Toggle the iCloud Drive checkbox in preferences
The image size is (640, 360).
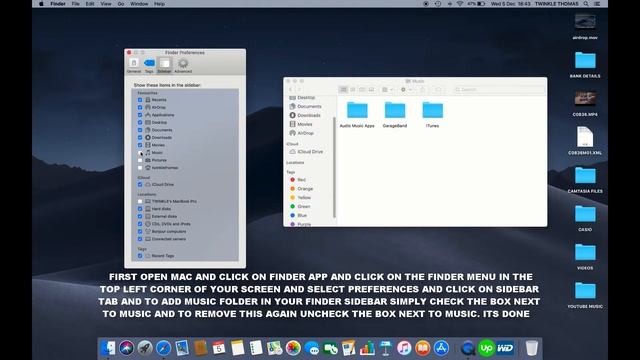pyautogui.click(x=140, y=184)
